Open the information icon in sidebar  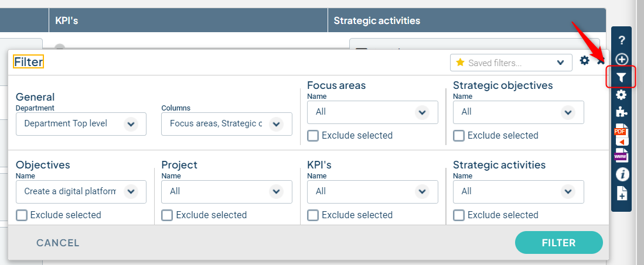coord(622,175)
